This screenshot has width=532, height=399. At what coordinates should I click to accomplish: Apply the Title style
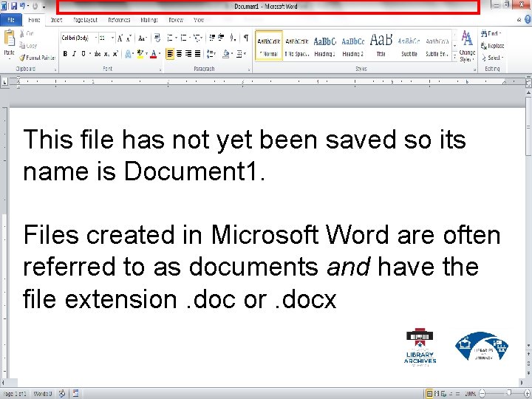coord(381,46)
